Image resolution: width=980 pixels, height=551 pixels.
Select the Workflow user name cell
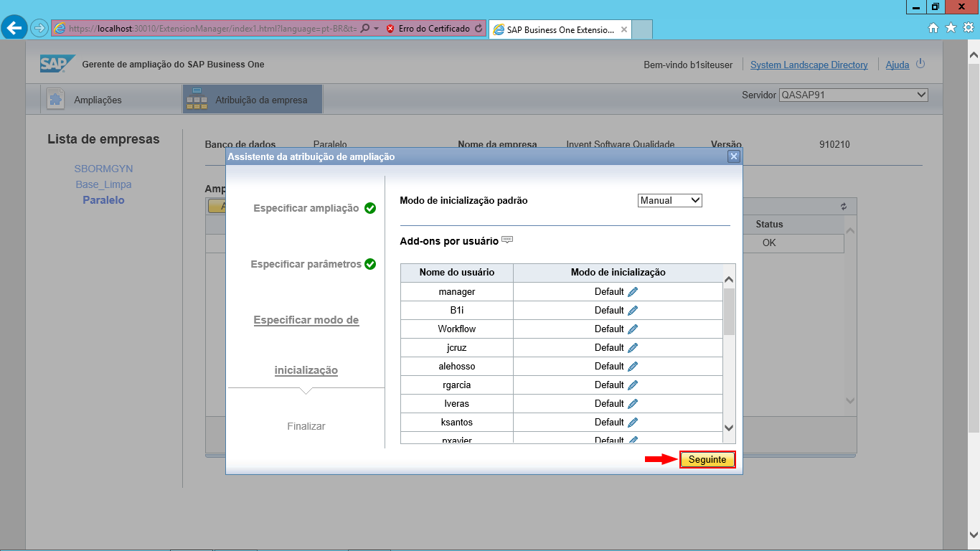tap(457, 329)
